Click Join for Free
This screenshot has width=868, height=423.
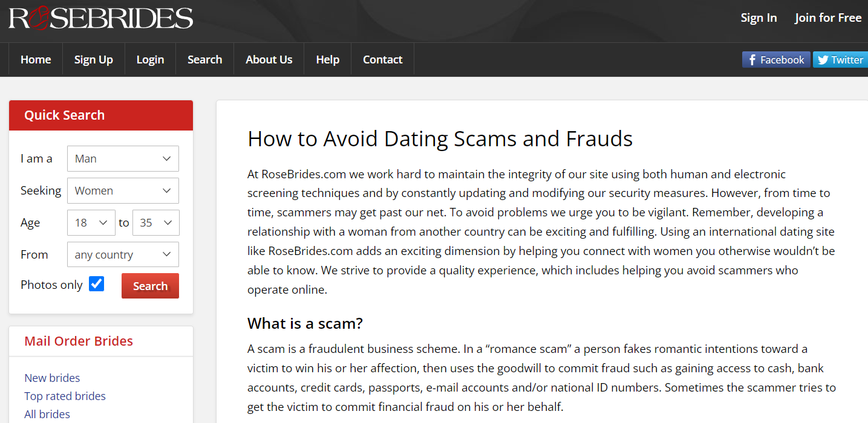pos(827,18)
